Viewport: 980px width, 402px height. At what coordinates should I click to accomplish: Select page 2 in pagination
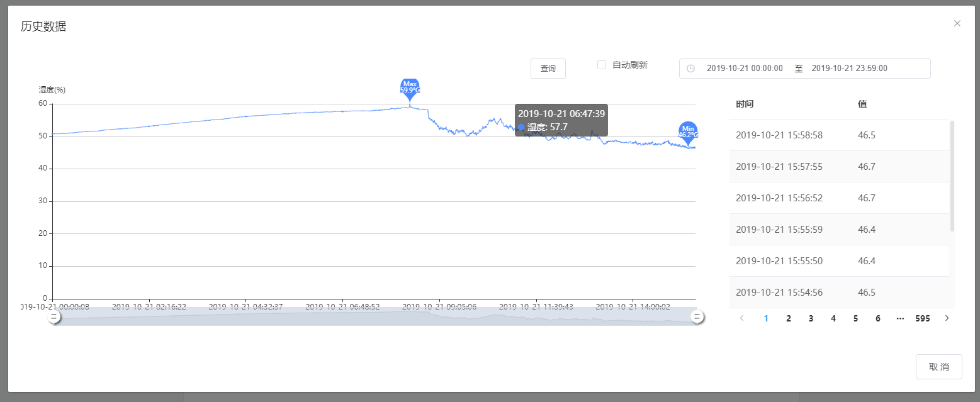pos(788,318)
